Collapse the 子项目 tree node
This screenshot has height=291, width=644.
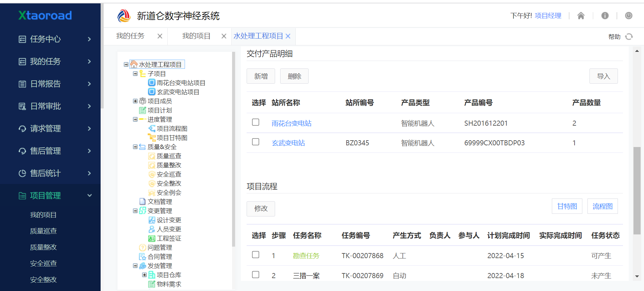pos(135,74)
